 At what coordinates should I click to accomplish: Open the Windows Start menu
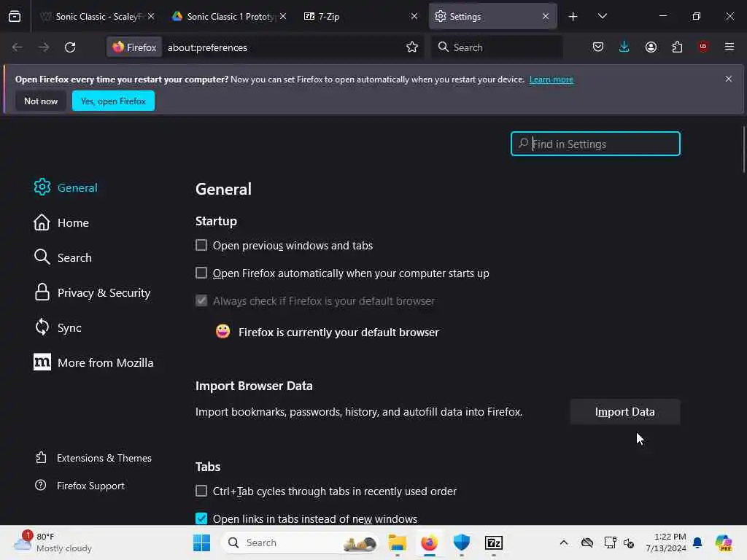(201, 542)
